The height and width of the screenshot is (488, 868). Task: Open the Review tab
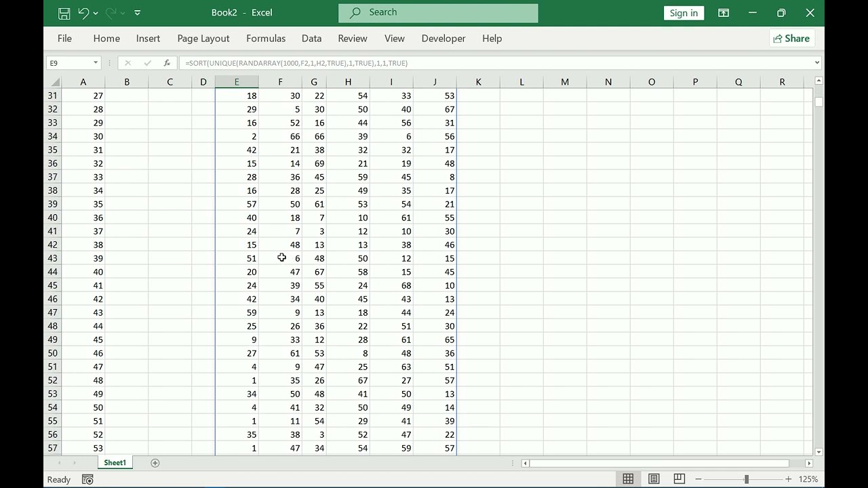353,39
